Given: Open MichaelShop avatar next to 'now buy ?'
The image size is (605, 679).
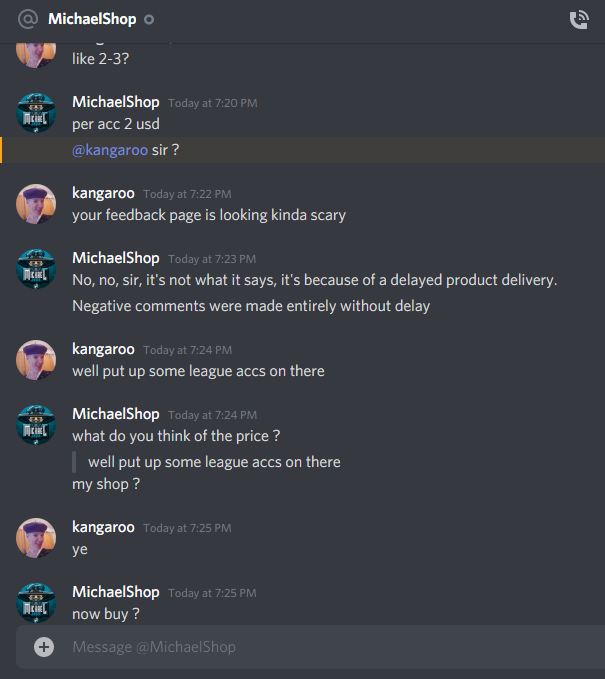Looking at the screenshot, I should (x=36, y=603).
